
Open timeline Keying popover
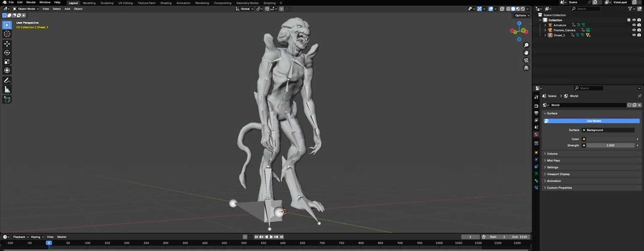pos(37,237)
